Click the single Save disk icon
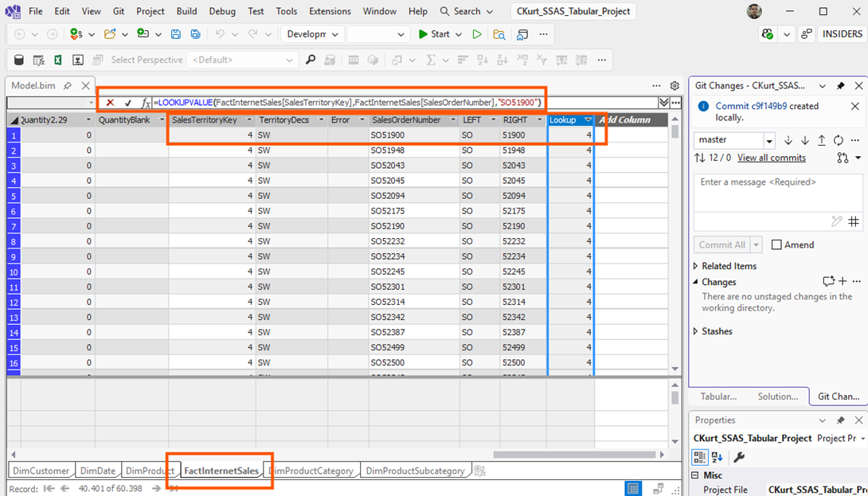868x496 pixels. pyautogui.click(x=175, y=34)
